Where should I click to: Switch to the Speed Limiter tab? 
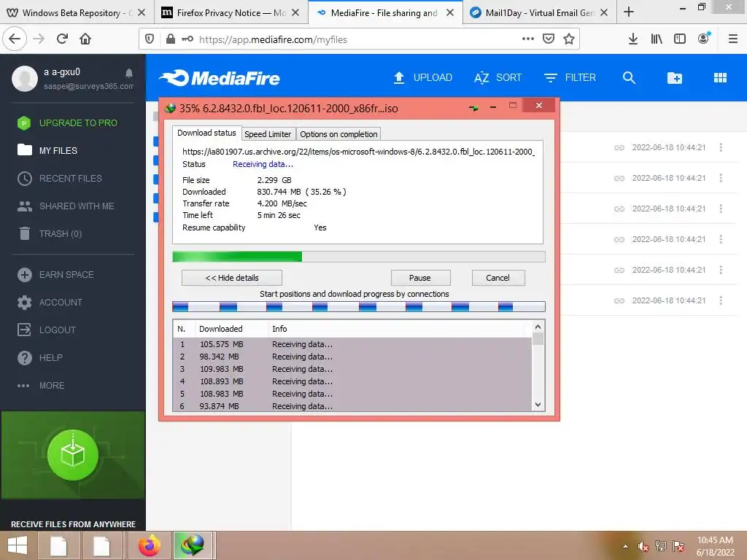pyautogui.click(x=268, y=134)
